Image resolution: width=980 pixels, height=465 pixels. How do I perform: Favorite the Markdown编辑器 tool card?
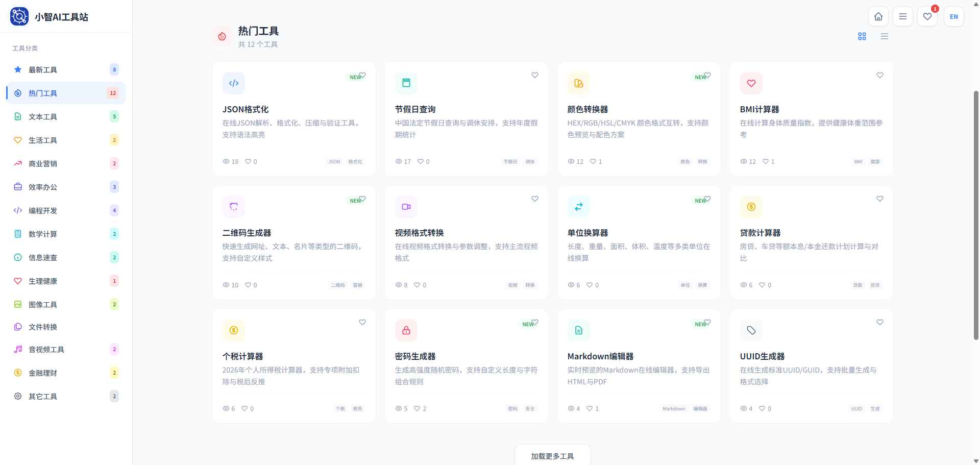[707, 322]
